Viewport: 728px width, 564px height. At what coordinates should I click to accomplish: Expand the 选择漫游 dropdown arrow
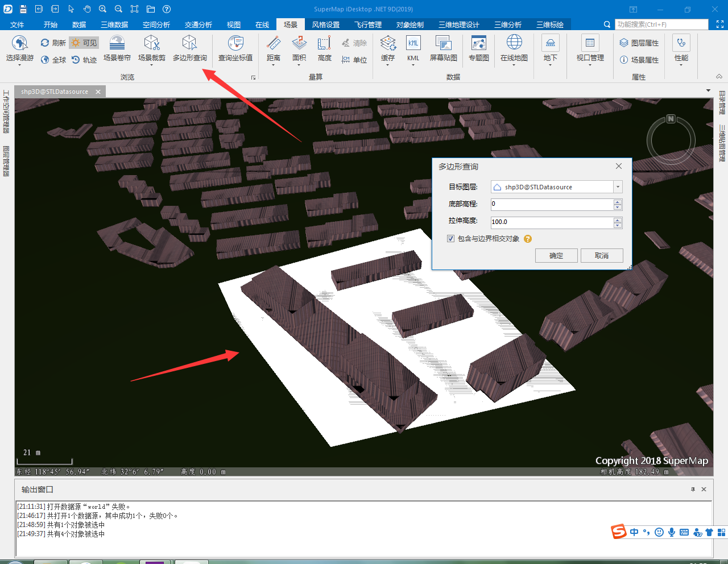point(20,65)
